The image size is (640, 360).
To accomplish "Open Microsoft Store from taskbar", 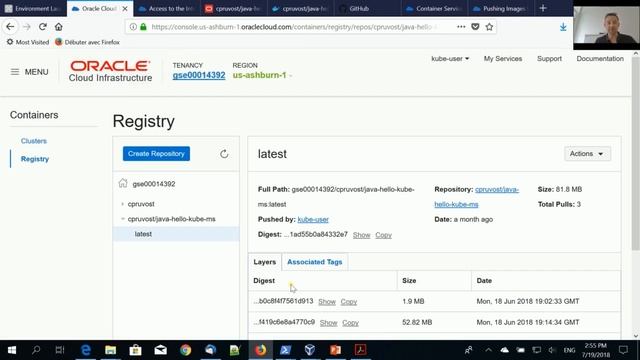I will pyautogui.click(x=135, y=350).
